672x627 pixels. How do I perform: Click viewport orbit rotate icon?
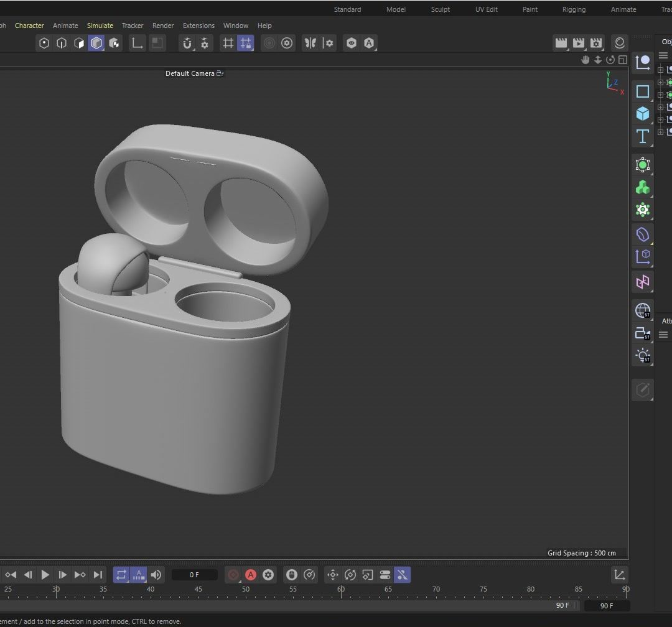click(610, 60)
